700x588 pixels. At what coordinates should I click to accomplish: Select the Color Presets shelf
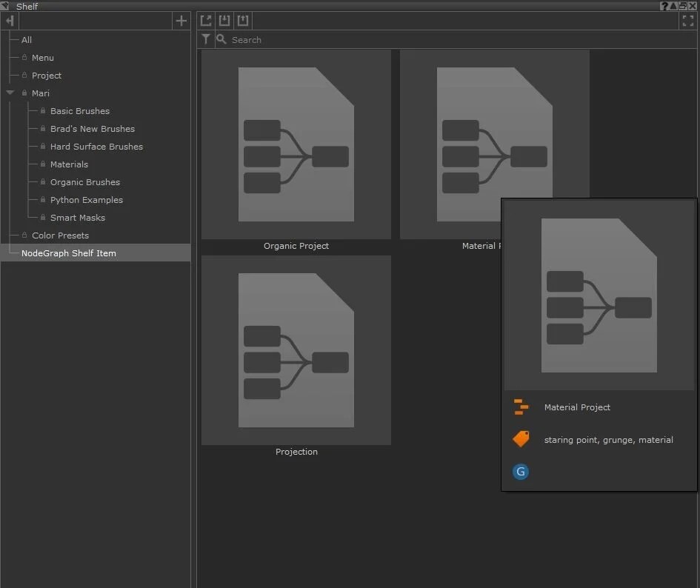[x=60, y=235]
